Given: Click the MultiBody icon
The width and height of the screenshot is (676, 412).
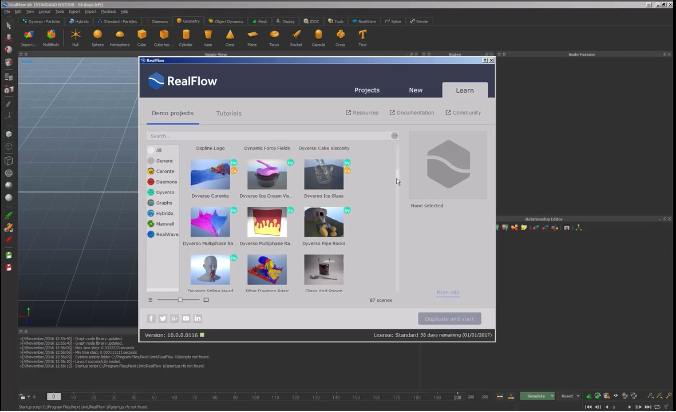Looking at the screenshot, I should tap(51, 37).
